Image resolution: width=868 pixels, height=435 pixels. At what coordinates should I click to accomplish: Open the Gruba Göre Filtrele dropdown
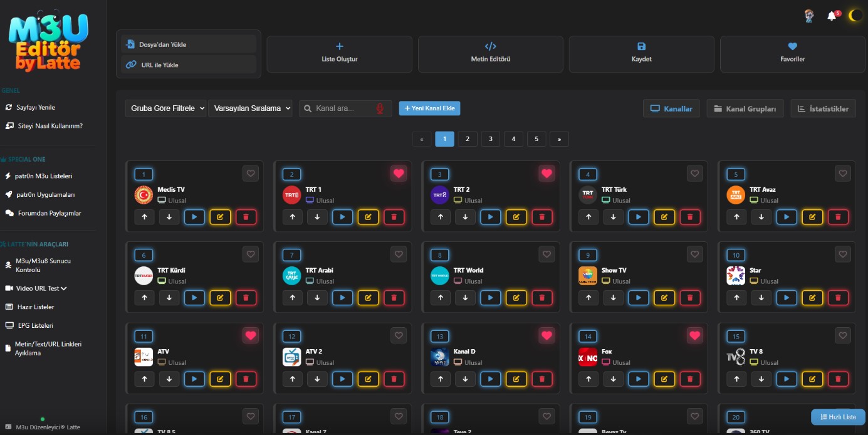pyautogui.click(x=166, y=108)
